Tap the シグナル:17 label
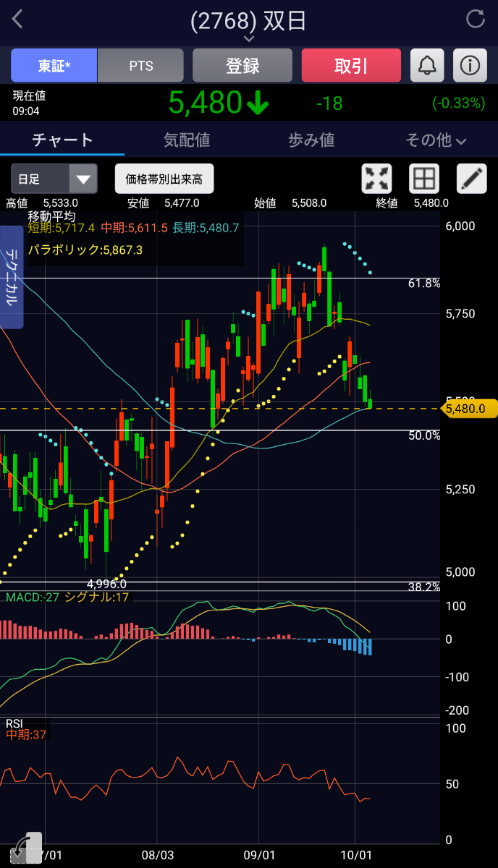The height and width of the screenshot is (868, 498). tap(97, 597)
